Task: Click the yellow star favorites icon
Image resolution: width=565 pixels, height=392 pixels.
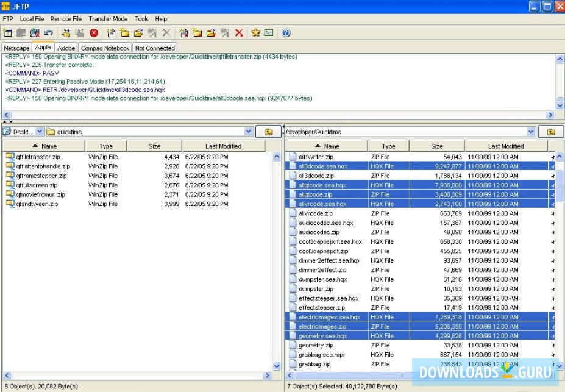Action: tap(255, 33)
